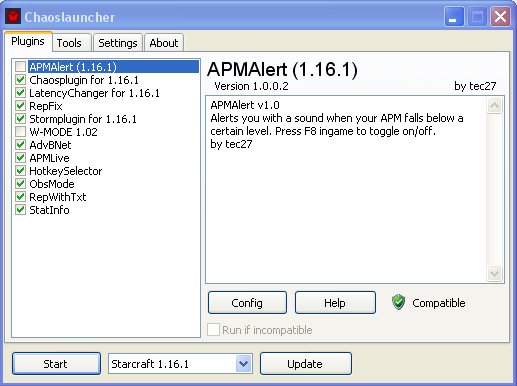Viewport: 517px width, 386px height.
Task: Click the selected Starcraft 1.16.1 text in combo box
Action: click(150, 364)
